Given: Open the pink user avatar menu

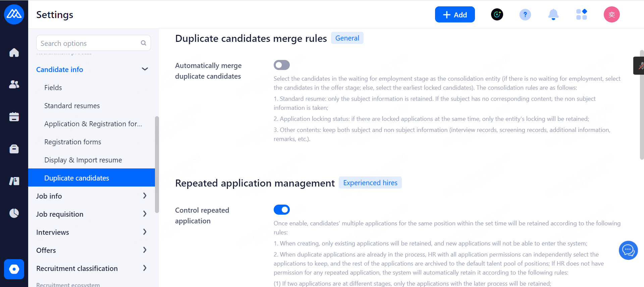Looking at the screenshot, I should pyautogui.click(x=611, y=15).
